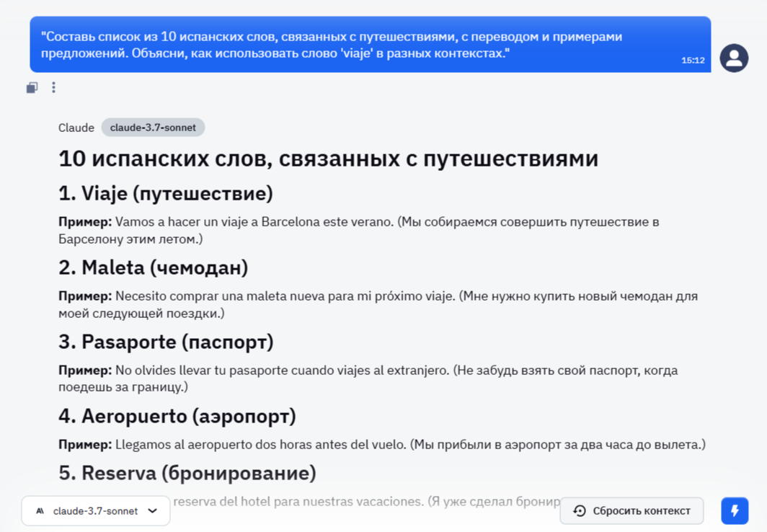Click the chevron arrow on model selector
The image size is (767, 532).
[153, 511]
